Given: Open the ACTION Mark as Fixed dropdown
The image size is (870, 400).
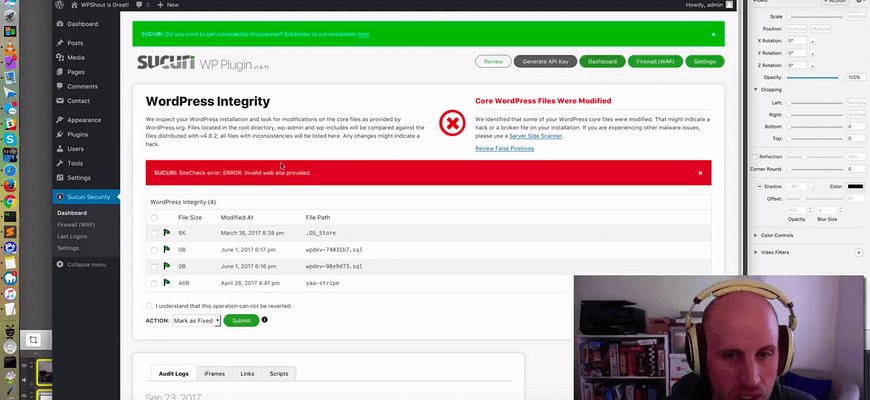Looking at the screenshot, I should 196,321.
